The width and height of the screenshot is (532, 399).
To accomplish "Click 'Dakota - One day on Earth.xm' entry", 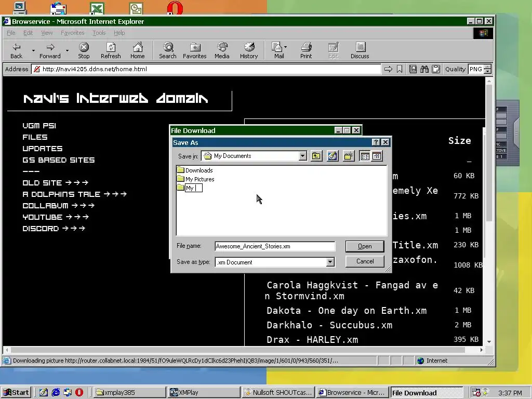I will point(347,311).
